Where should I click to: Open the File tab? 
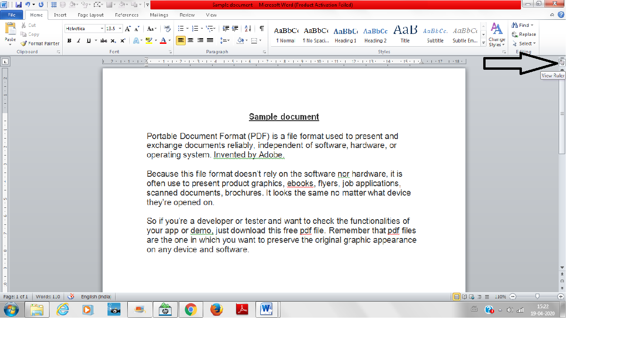click(12, 15)
